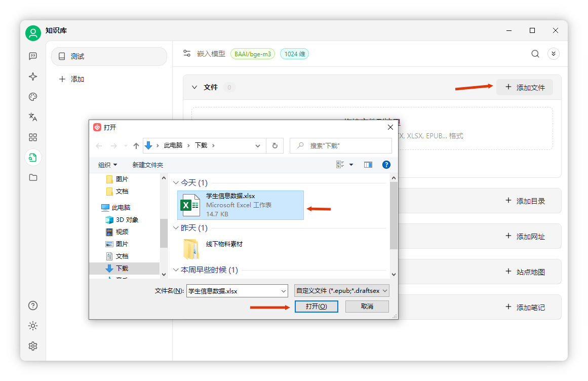The height and width of the screenshot is (381, 588).
Task: Click 新建文件夹 in dialog toolbar
Action: [x=148, y=165]
